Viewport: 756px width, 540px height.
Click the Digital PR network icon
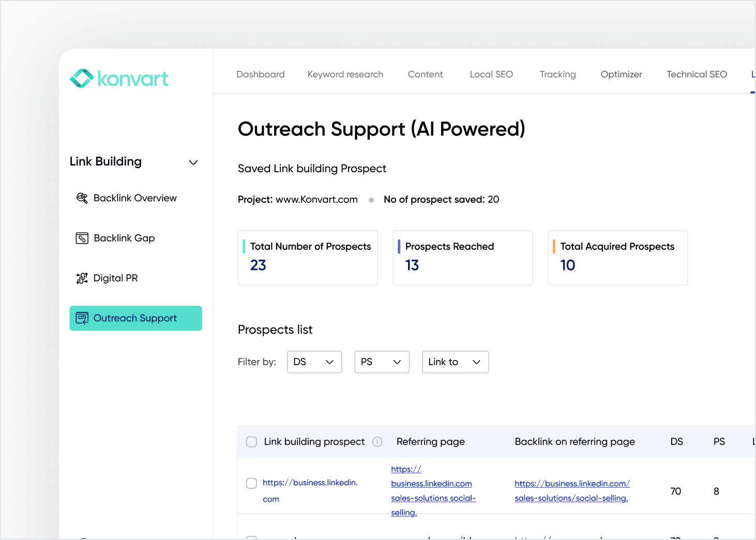click(82, 278)
